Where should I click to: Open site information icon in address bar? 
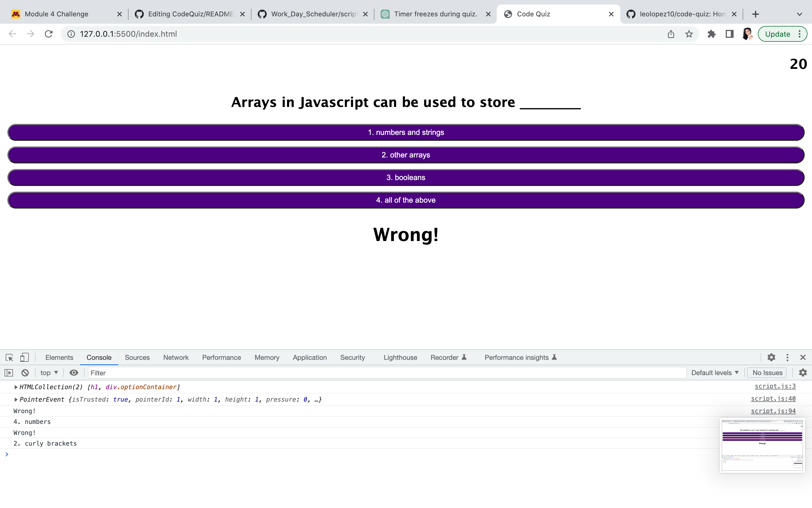pos(71,34)
